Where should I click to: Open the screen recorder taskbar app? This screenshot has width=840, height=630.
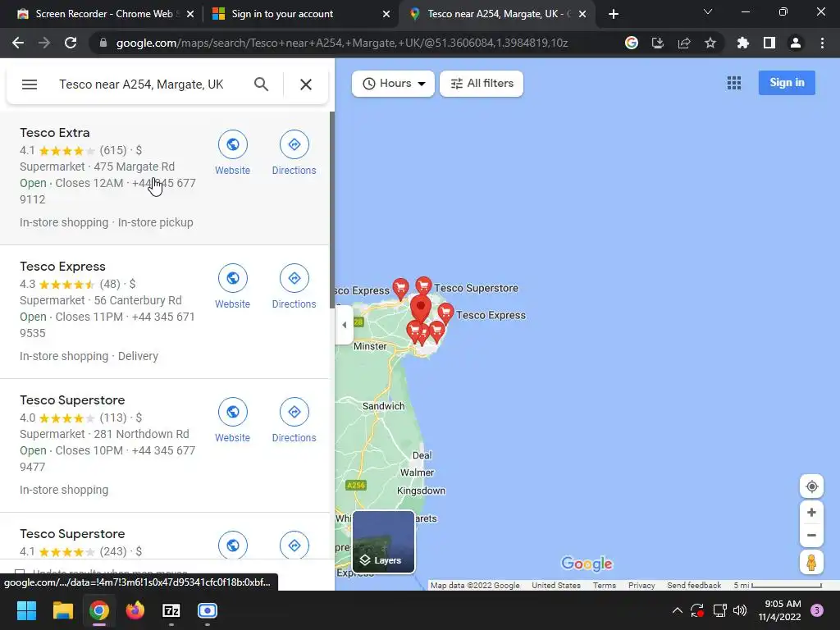(x=208, y=610)
